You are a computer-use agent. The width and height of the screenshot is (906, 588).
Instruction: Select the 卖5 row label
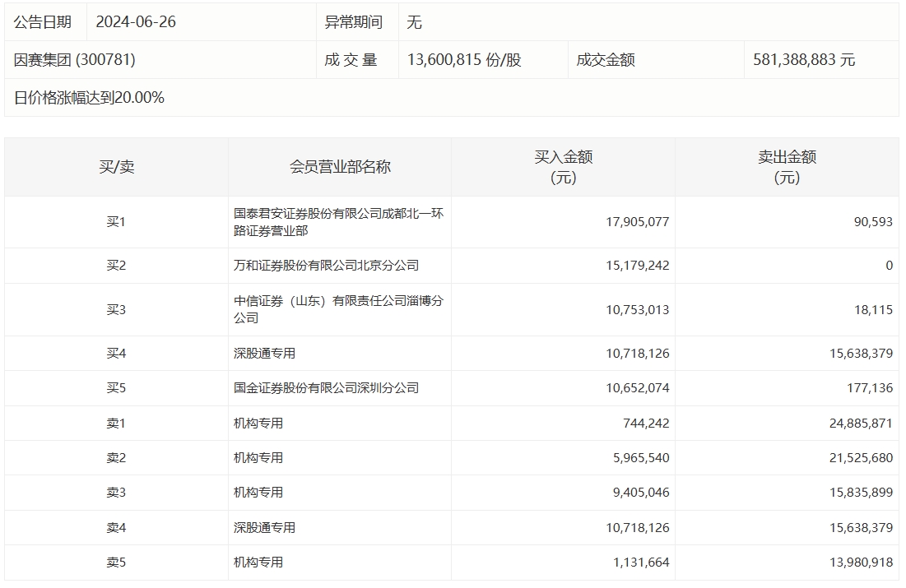click(x=116, y=563)
